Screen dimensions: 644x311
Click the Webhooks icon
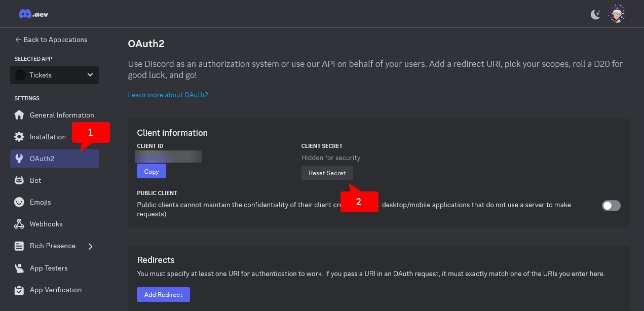click(19, 224)
